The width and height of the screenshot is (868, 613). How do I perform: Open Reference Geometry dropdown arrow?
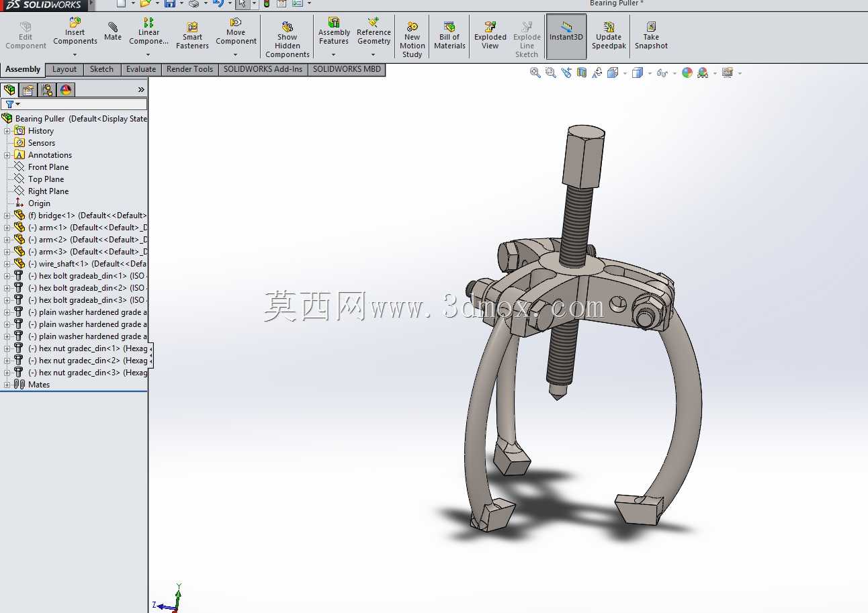[x=374, y=55]
